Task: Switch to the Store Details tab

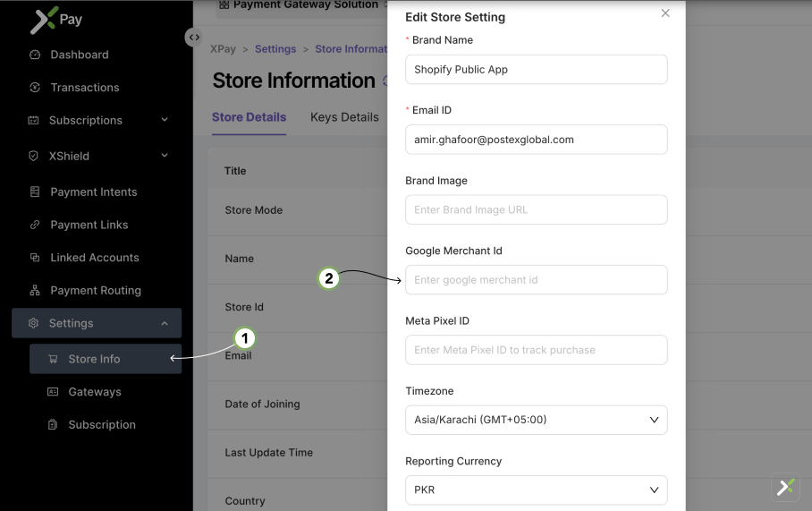Action: click(x=250, y=117)
